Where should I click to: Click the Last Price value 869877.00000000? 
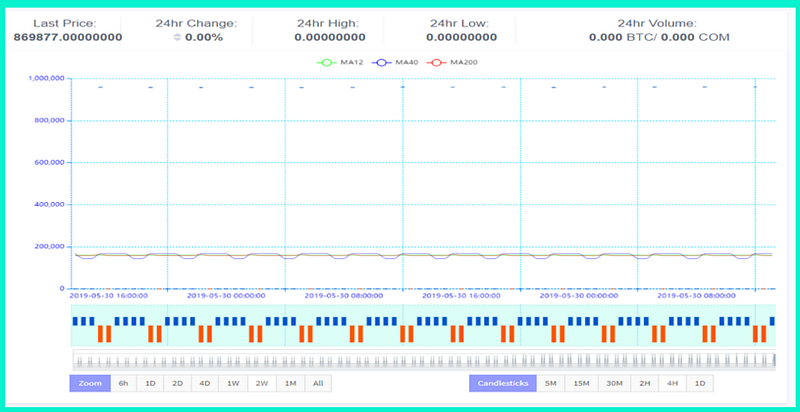coord(68,37)
